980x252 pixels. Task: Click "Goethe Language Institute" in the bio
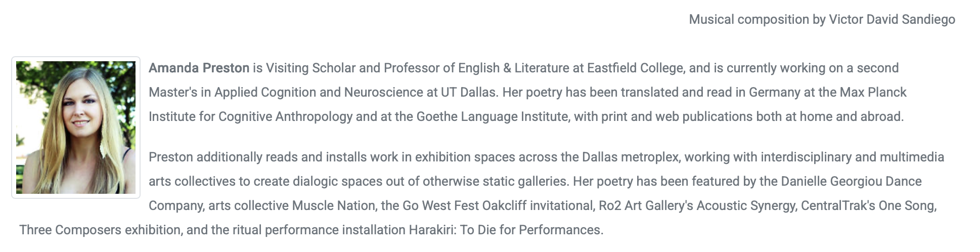coord(492,117)
